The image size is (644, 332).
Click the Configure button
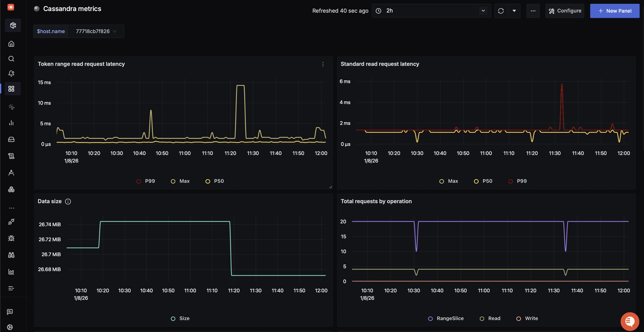pyautogui.click(x=565, y=11)
